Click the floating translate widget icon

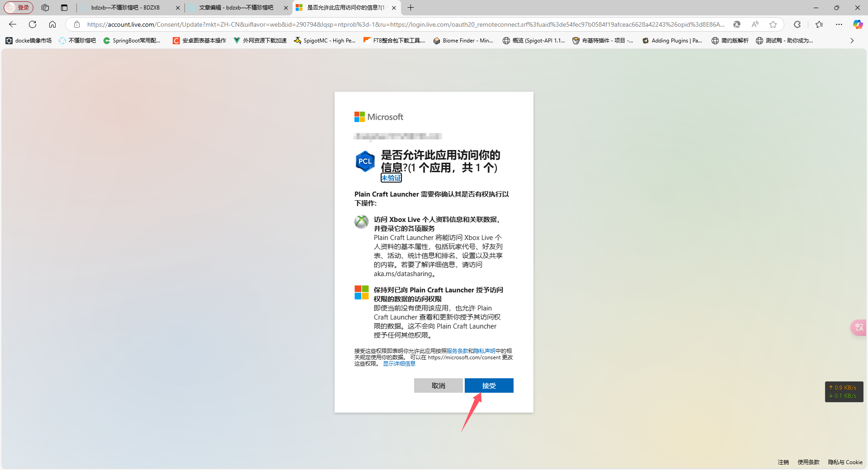coord(859,327)
